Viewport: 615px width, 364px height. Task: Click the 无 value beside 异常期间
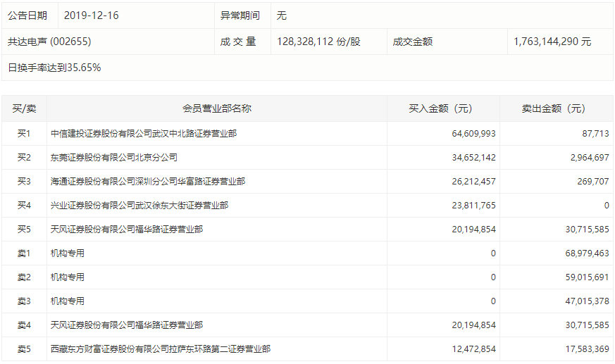click(282, 15)
